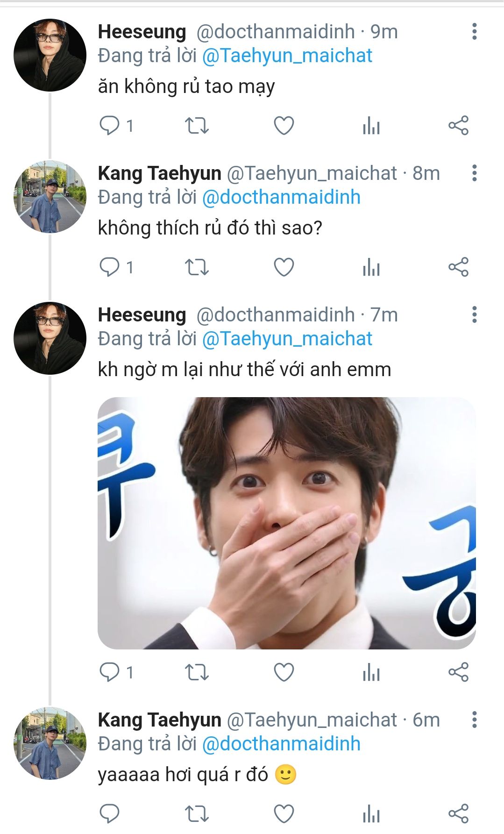Viewport: 504px width, 834px height.
Task: Like Taehyun's 'không thích rủ' tweet
Action: (x=284, y=267)
